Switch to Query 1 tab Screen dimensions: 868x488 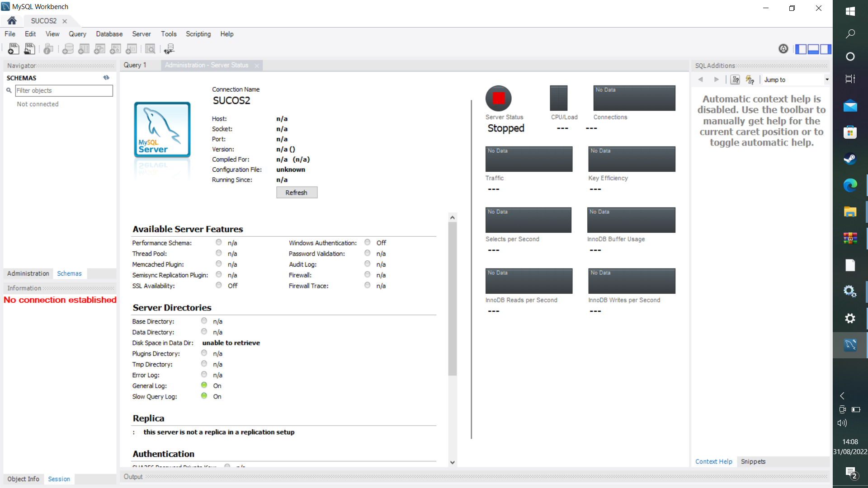tap(135, 65)
